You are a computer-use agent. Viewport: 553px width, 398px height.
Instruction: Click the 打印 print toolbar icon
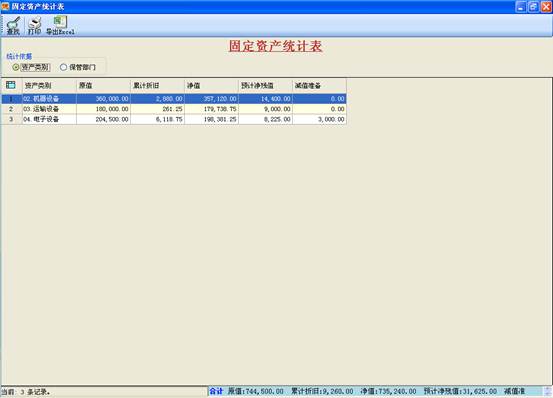34,25
